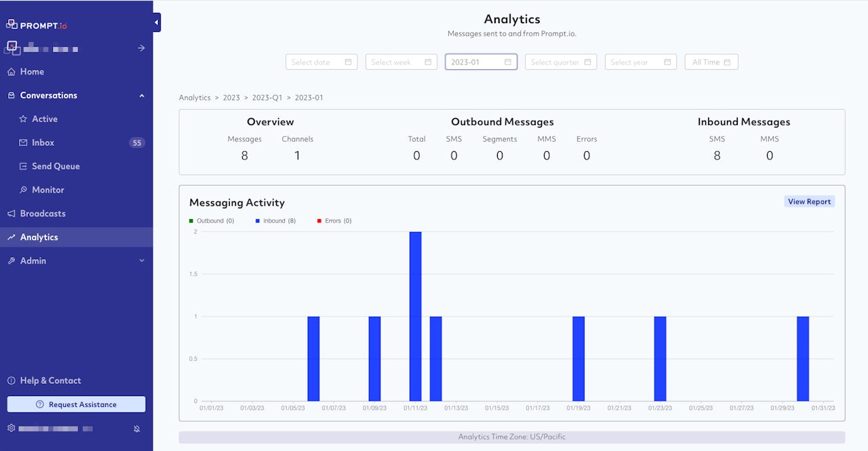Click the Monitor magnifier icon
This screenshot has height=451, width=868.
point(23,191)
